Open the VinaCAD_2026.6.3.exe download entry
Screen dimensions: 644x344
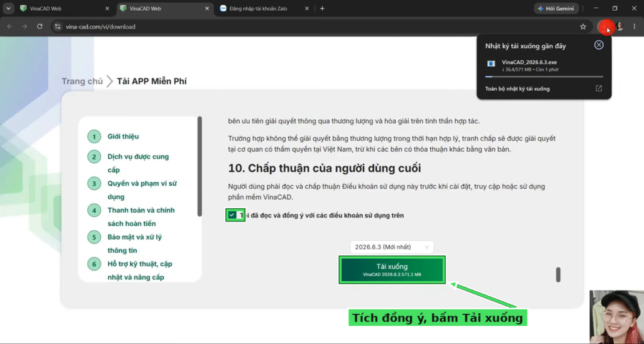tap(544, 66)
